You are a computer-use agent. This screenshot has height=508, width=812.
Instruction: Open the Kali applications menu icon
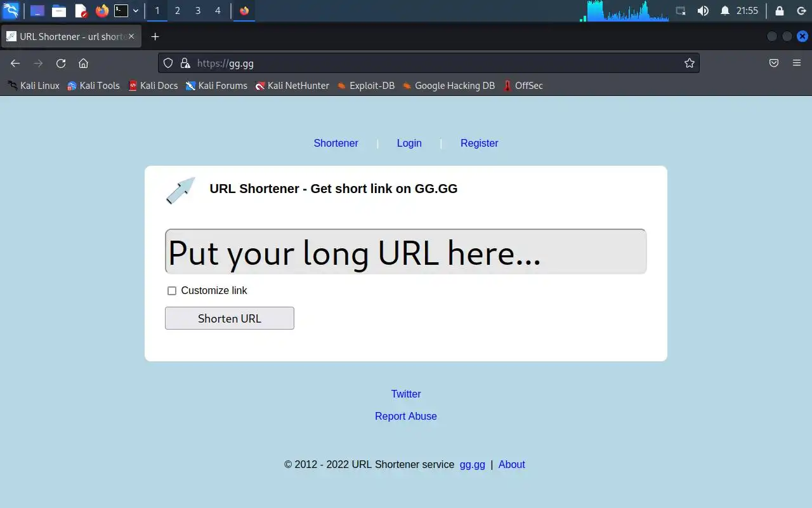click(11, 10)
